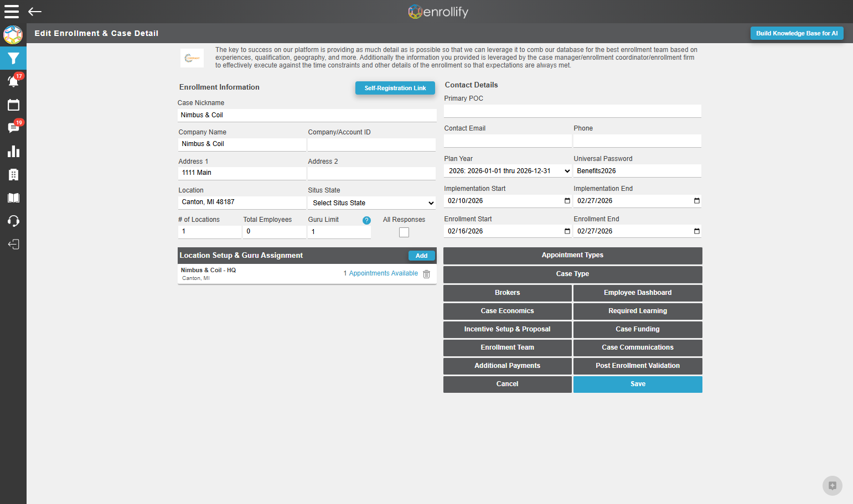Open the Enrollment Team section

click(x=508, y=348)
